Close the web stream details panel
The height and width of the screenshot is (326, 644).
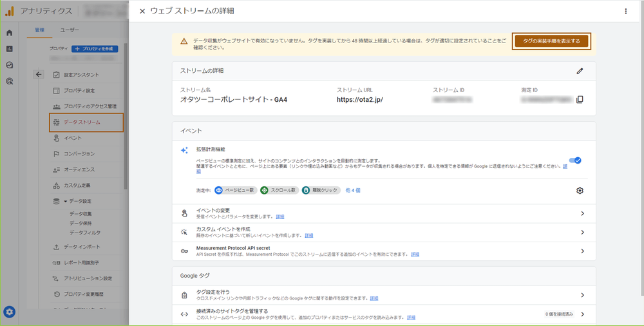point(142,11)
